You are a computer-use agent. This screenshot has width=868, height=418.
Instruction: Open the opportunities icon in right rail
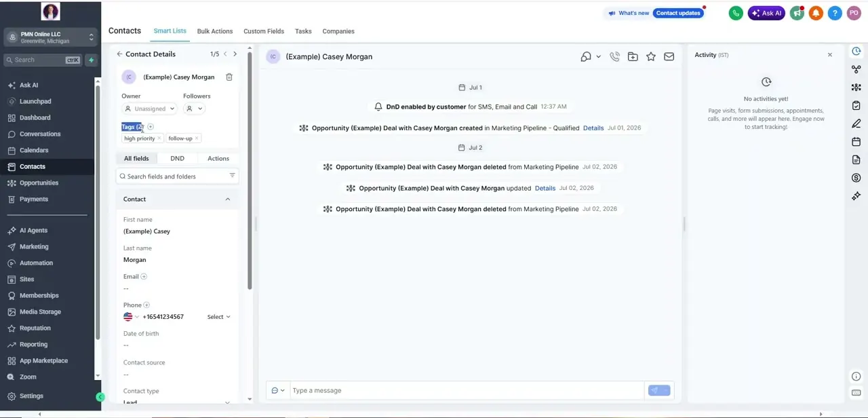pos(856,88)
